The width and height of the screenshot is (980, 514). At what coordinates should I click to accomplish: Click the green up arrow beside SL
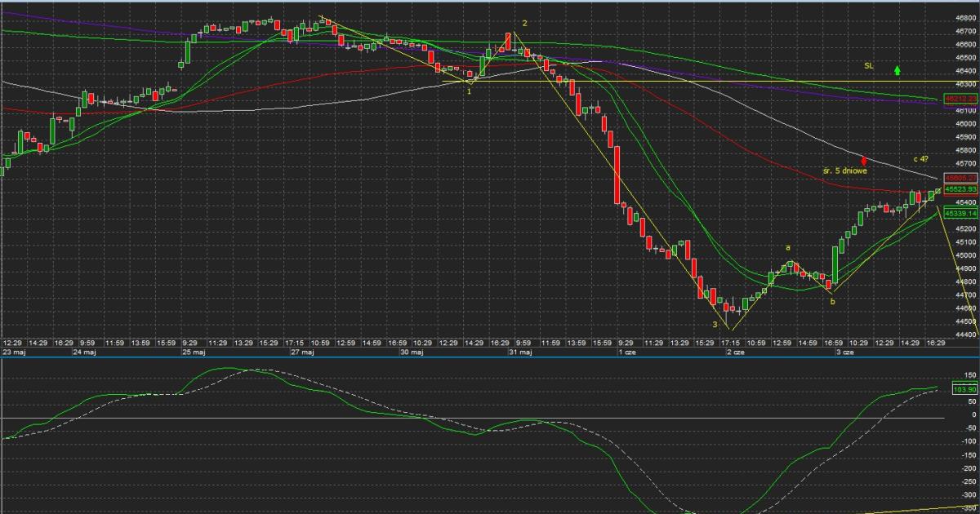897,70
